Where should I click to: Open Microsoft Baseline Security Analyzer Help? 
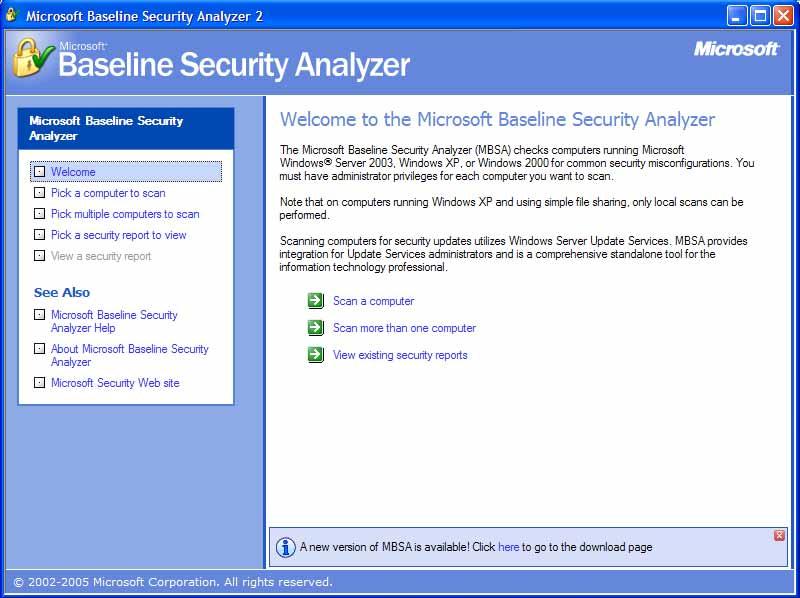pyautogui.click(x=114, y=321)
